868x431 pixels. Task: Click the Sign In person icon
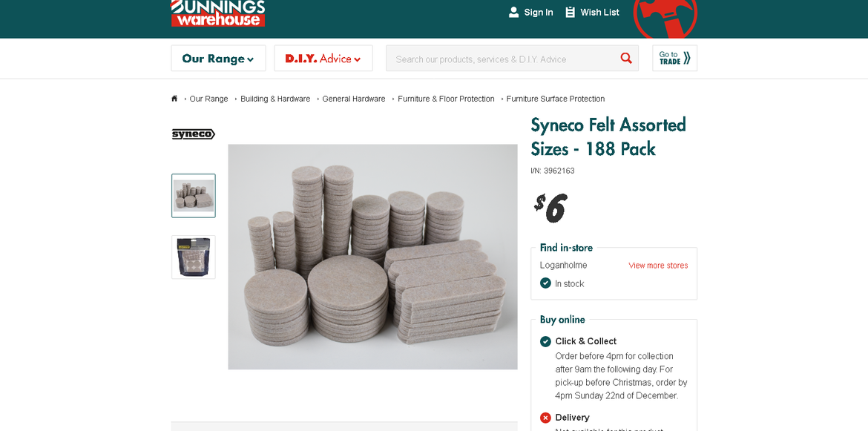(x=513, y=12)
